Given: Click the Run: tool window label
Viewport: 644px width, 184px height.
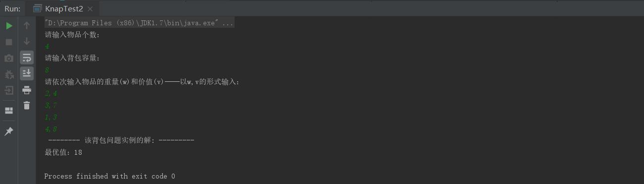Looking at the screenshot, I should click(12, 9).
